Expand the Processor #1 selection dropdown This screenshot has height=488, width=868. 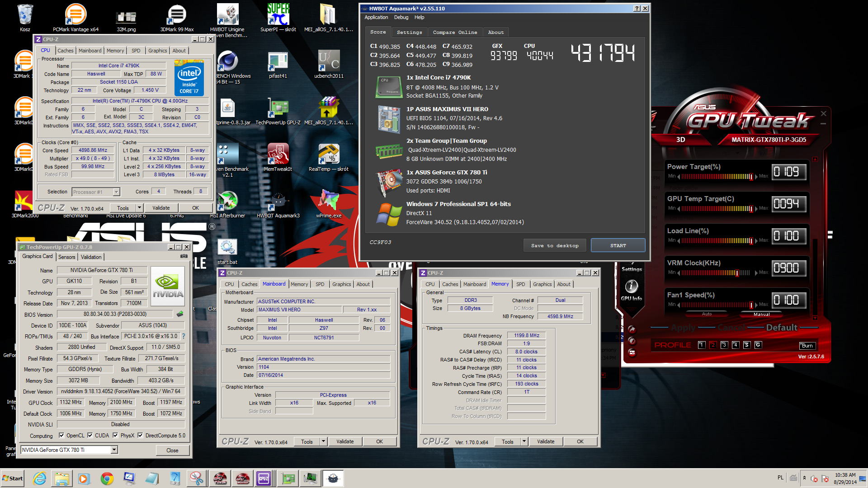(116, 192)
